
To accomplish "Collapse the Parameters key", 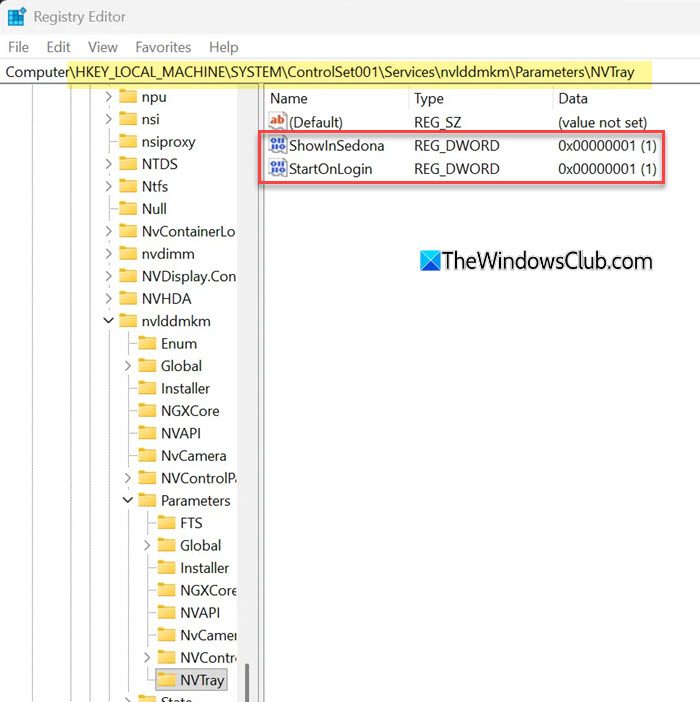I will click(128, 500).
